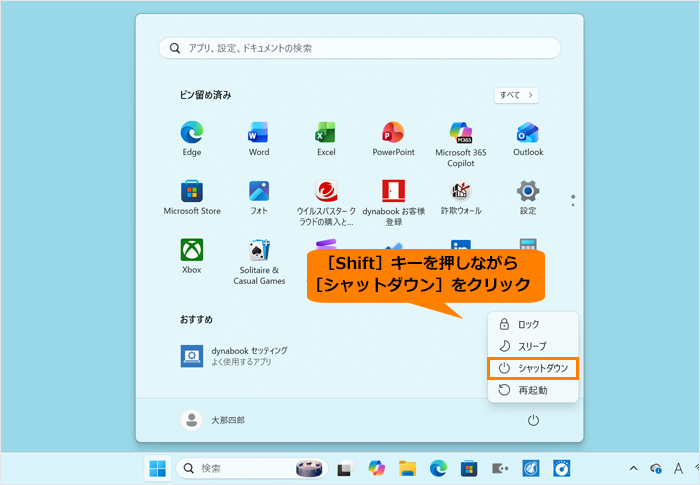Open Microsoft Store on taskbar
Image resolution: width=700 pixels, height=485 pixels.
tap(469, 468)
